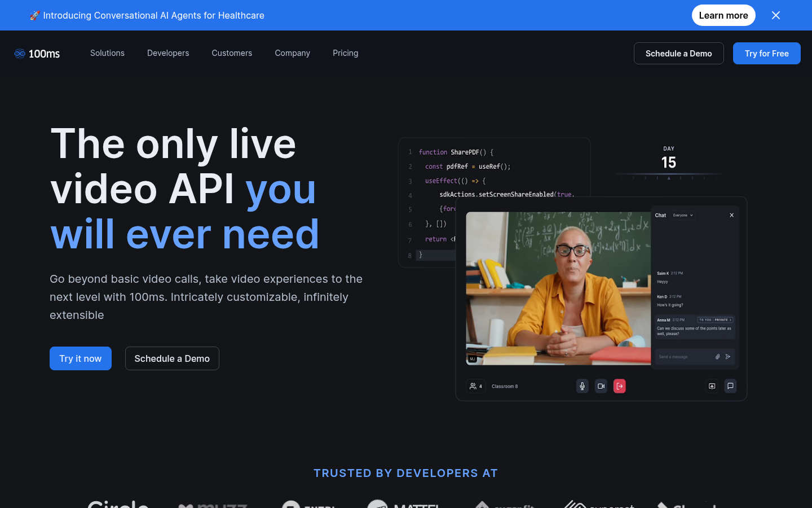Image resolution: width=812 pixels, height=508 pixels.
Task: Click Schedule a Demo below the headline
Action: click(172, 358)
